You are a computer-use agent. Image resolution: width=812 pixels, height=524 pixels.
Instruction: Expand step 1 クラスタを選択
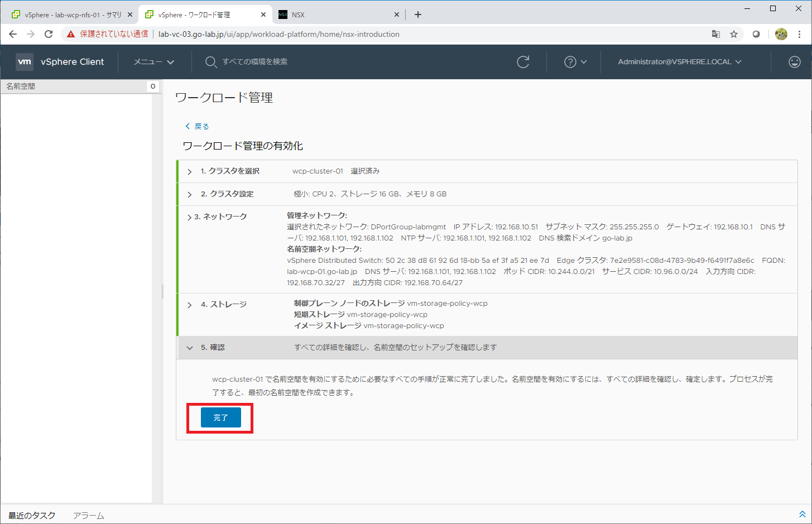click(190, 171)
